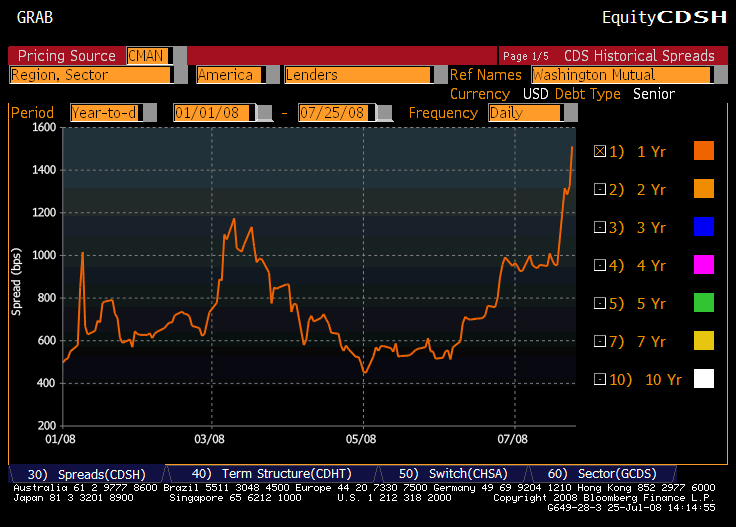Click the 3 Yr blue color swatch
736x527 pixels.
click(704, 227)
